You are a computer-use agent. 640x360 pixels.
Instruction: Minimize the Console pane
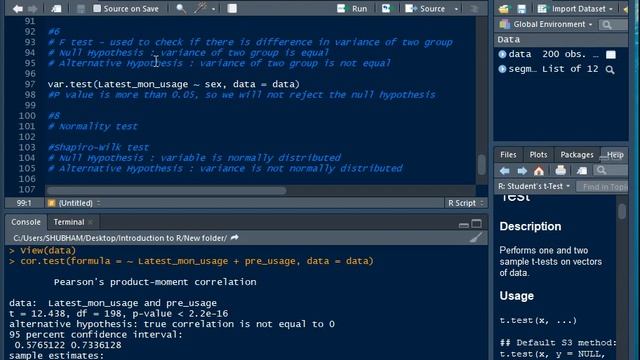[463, 224]
